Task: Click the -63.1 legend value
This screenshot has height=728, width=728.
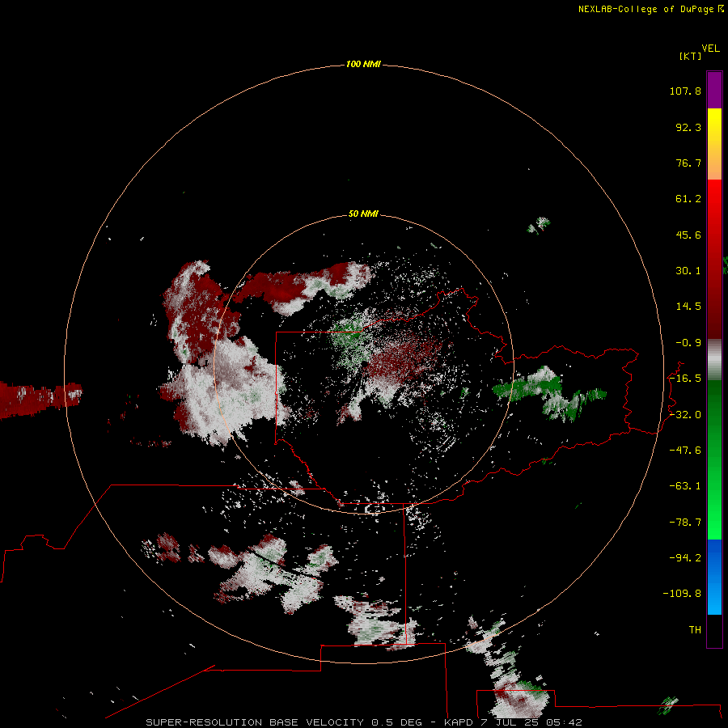Action: pyautogui.click(x=685, y=486)
